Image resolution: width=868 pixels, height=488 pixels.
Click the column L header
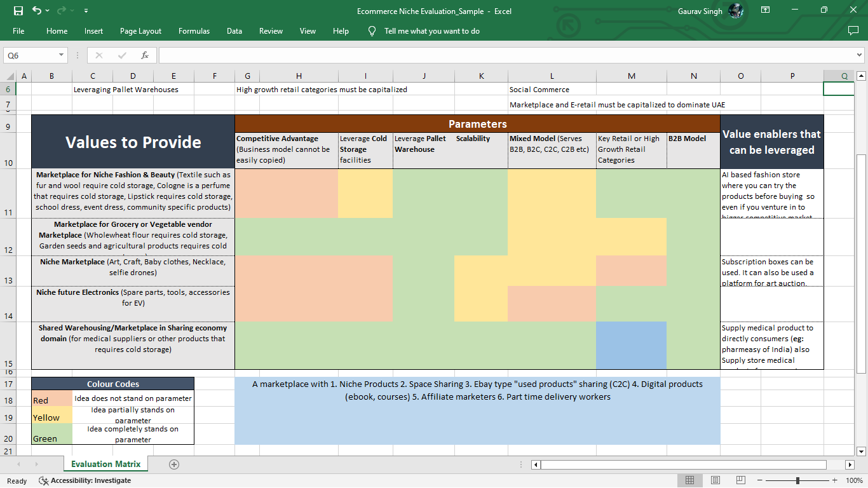click(x=552, y=76)
